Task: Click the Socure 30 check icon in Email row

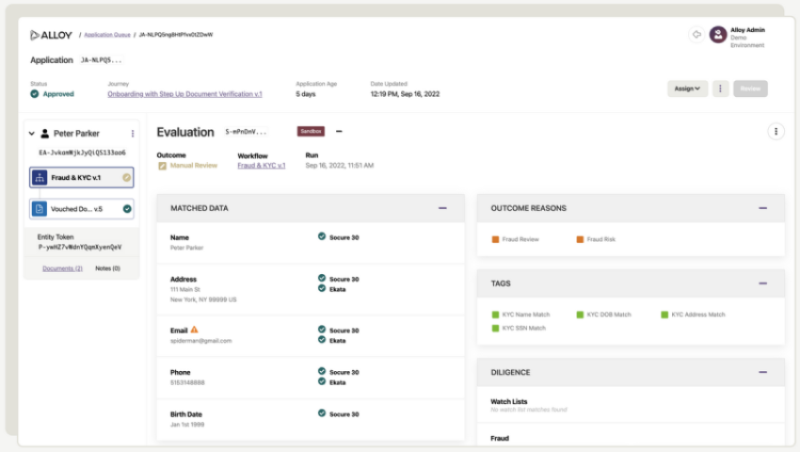Action: click(x=322, y=329)
